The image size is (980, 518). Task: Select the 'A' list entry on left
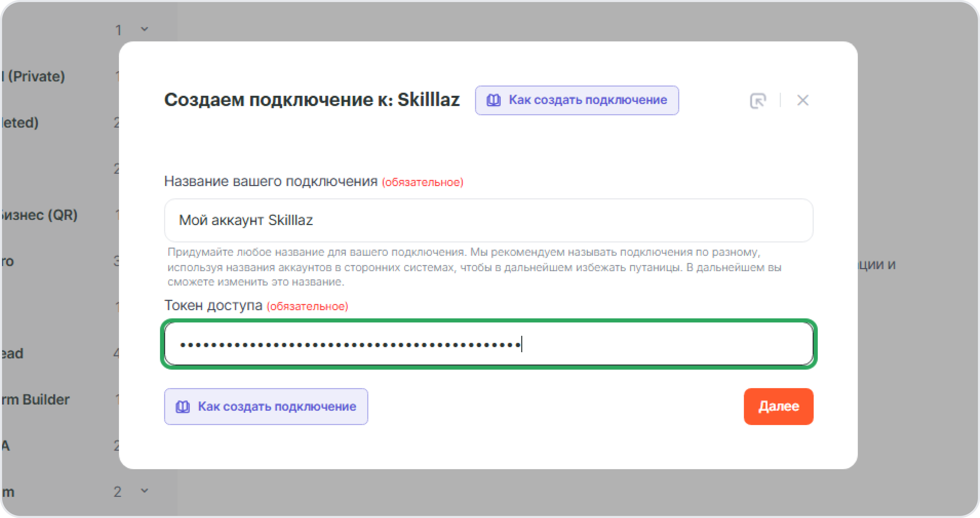point(6,446)
